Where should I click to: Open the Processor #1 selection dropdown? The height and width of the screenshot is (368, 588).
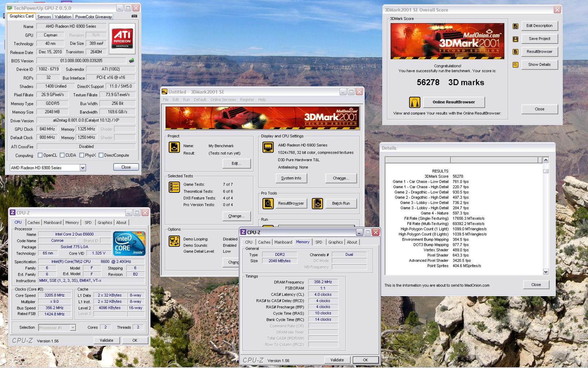point(73,328)
